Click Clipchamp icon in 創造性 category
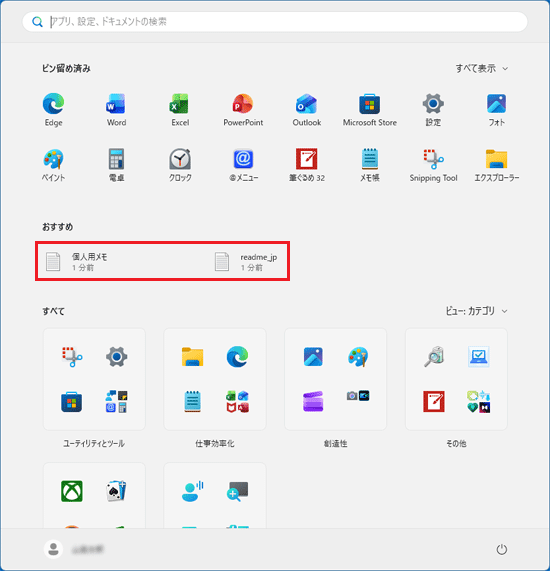The width and height of the screenshot is (550, 571). tap(313, 402)
